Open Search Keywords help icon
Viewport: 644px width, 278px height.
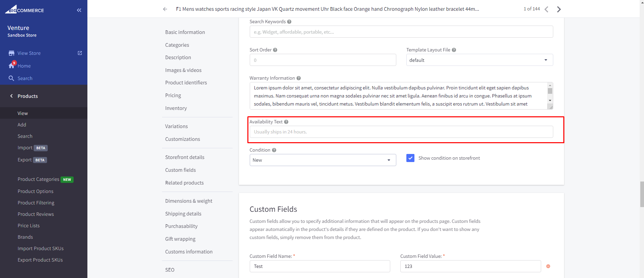289,22
